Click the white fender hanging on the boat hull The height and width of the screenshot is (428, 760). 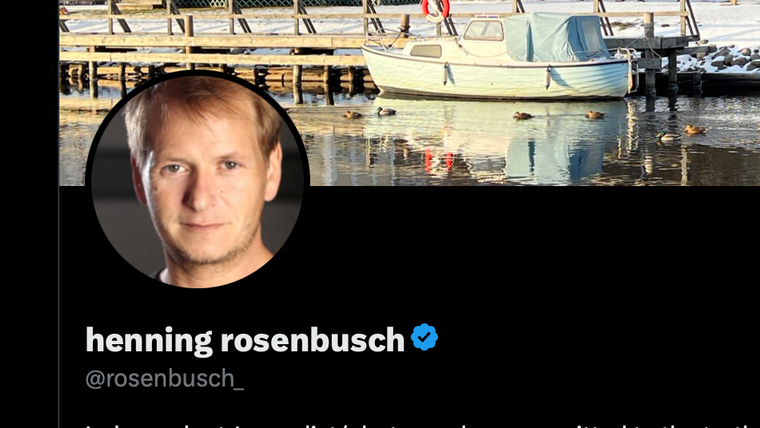tap(445, 74)
